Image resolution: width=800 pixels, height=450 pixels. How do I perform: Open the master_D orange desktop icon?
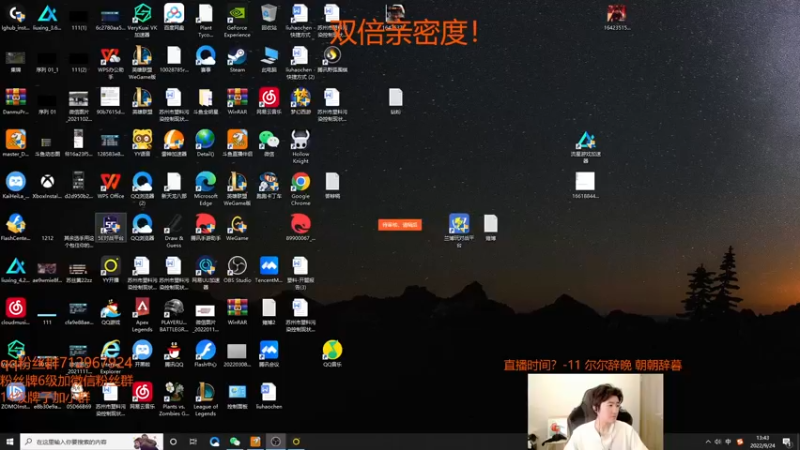tap(15, 143)
